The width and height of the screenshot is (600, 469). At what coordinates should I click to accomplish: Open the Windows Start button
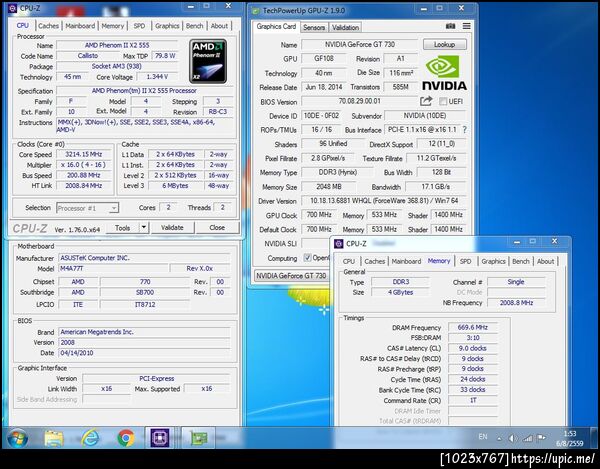[x=18, y=438]
